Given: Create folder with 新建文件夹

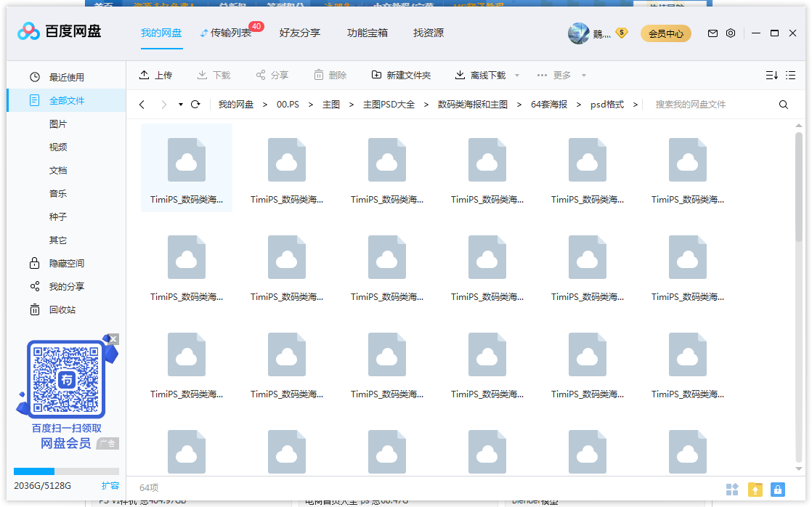Looking at the screenshot, I should point(401,75).
